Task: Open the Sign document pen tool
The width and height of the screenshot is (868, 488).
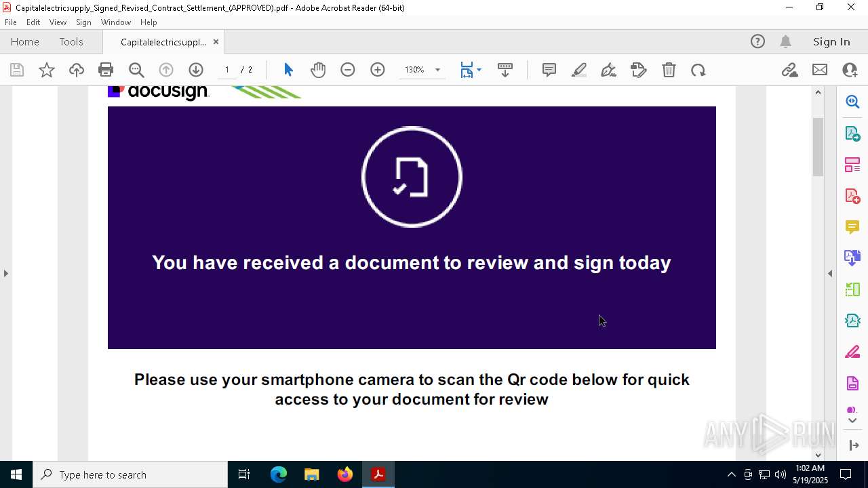Action: (609, 70)
